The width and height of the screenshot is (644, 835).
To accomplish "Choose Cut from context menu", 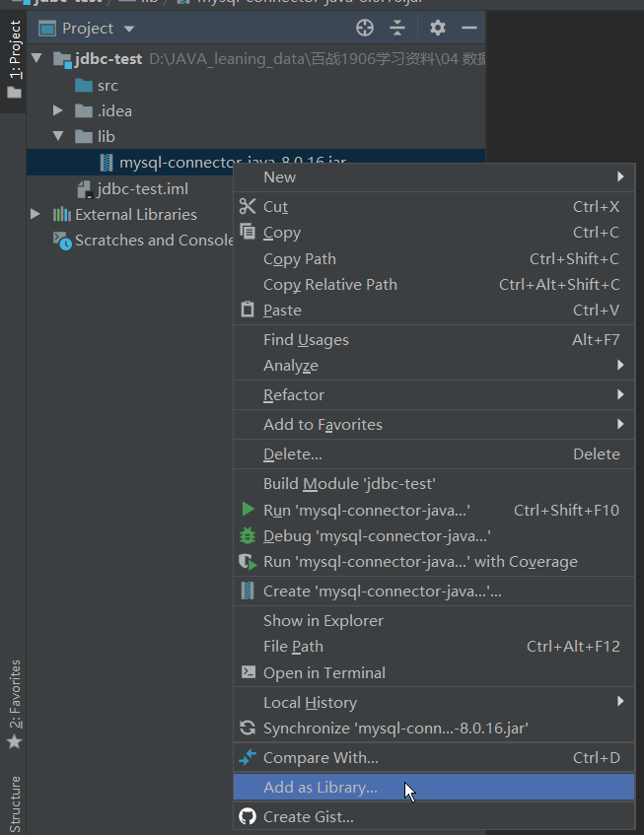I will (434, 207).
